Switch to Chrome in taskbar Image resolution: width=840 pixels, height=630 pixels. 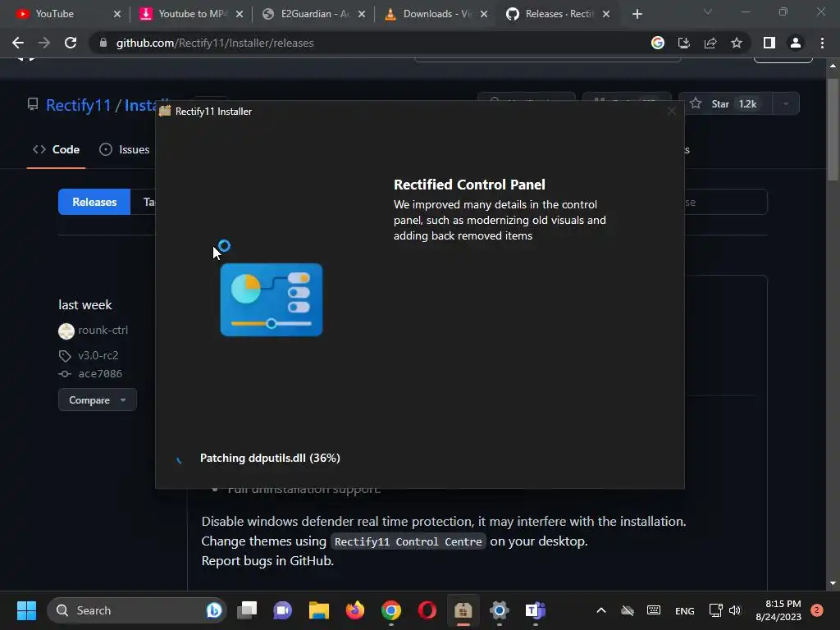pos(391,610)
